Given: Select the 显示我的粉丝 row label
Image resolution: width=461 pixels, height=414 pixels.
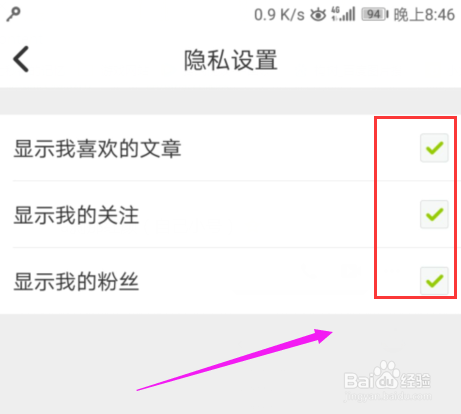Looking at the screenshot, I should point(76,282).
